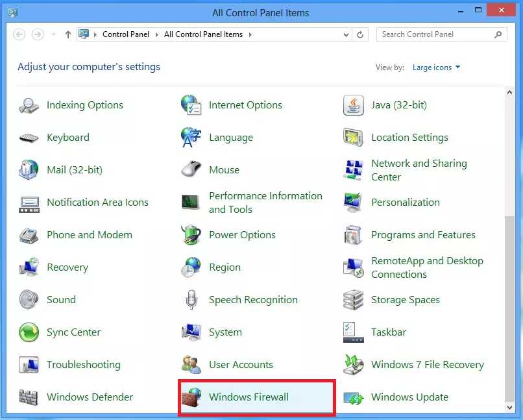Open the Recovery icon

(x=29, y=267)
